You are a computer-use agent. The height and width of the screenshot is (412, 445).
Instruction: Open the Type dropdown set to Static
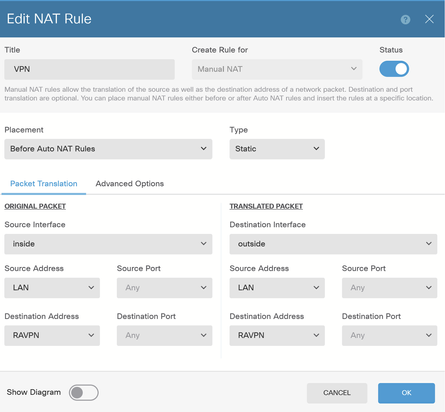277,149
